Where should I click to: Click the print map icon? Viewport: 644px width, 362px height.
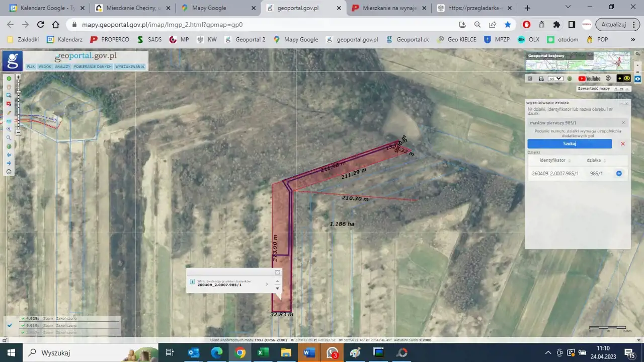[541, 79]
